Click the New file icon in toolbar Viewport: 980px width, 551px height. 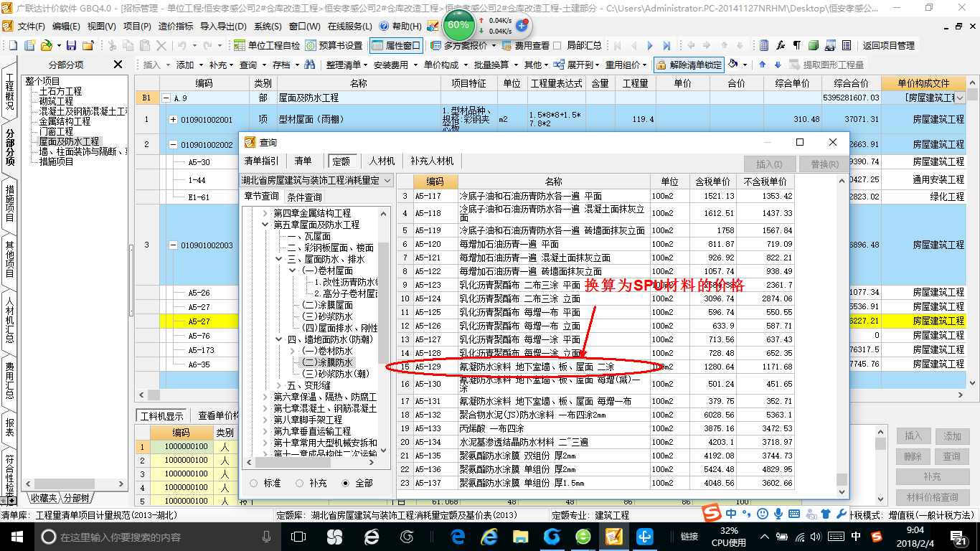click(12, 45)
